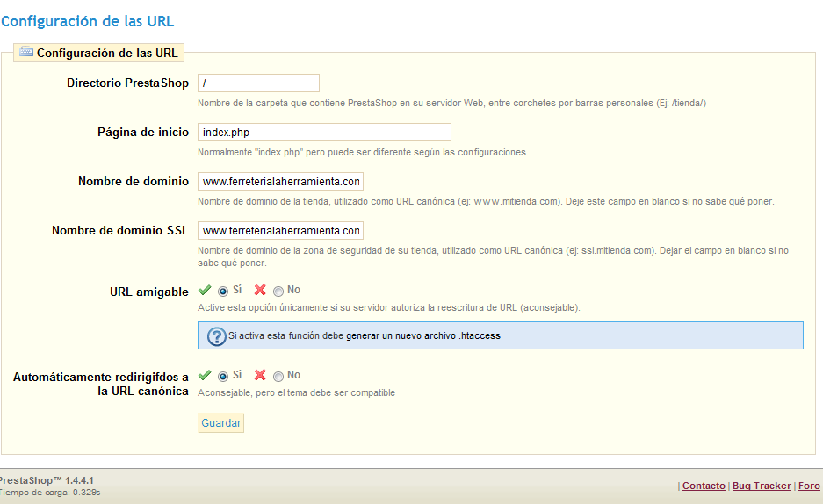Focus the Página de inicio input field

click(x=324, y=133)
